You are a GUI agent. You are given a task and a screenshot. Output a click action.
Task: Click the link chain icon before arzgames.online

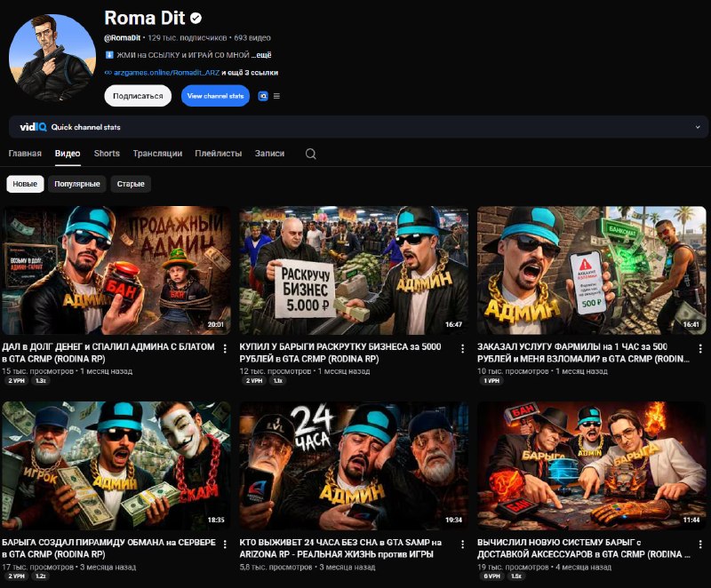108,73
